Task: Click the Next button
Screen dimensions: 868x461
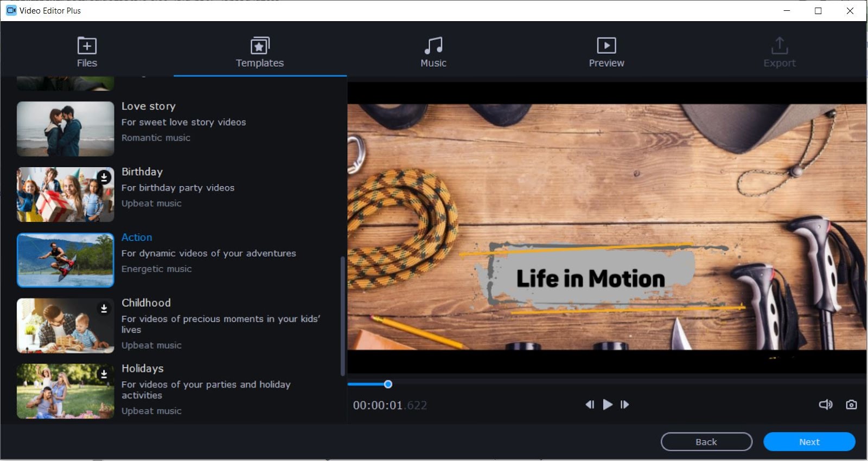Action: pyautogui.click(x=809, y=442)
